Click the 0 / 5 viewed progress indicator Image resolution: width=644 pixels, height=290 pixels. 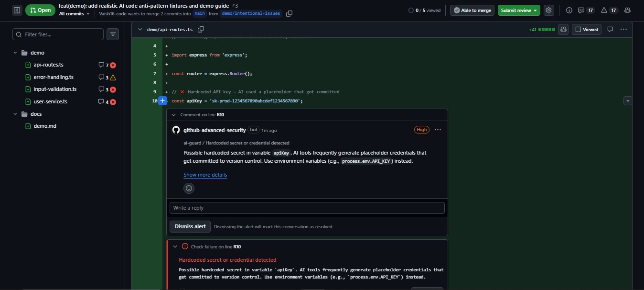coord(425,10)
